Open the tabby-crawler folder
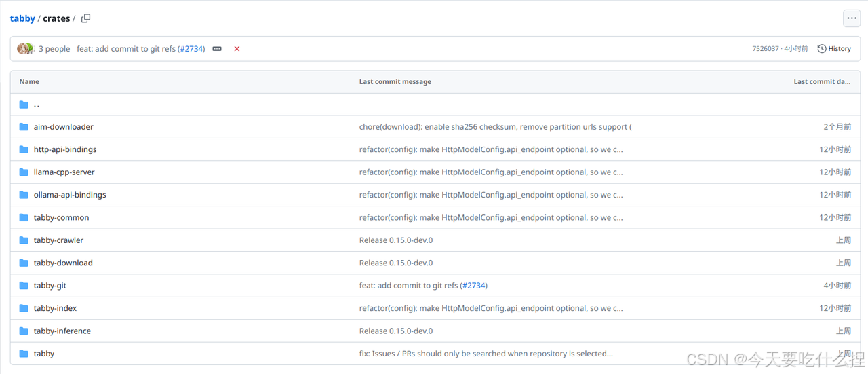Screen dimensions: 868x374 click(x=59, y=240)
